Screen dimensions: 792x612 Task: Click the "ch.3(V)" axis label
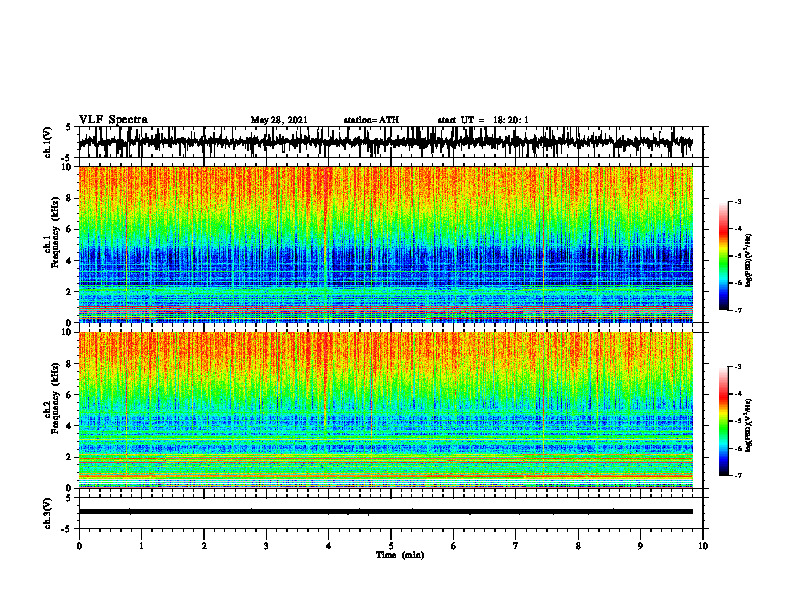coord(48,513)
